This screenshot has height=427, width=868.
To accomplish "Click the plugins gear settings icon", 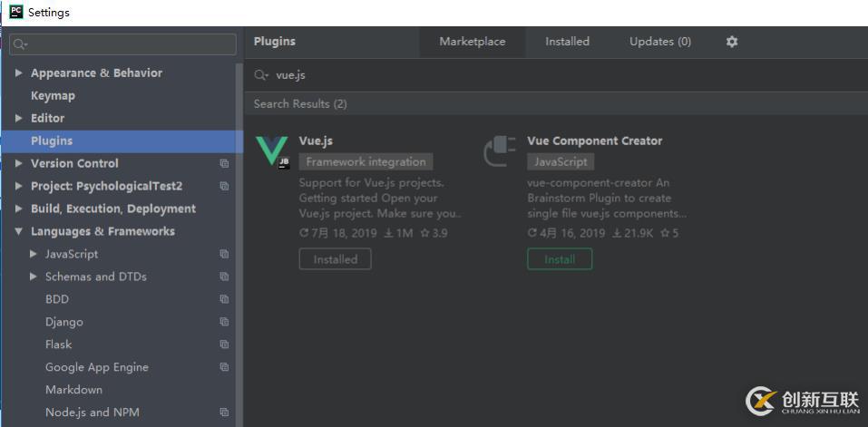I will coord(732,42).
